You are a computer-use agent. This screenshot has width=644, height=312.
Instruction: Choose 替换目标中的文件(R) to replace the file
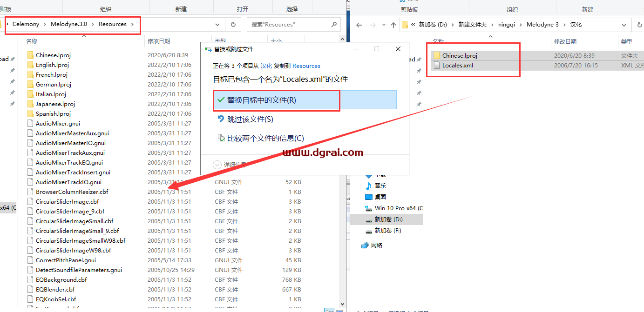click(305, 100)
